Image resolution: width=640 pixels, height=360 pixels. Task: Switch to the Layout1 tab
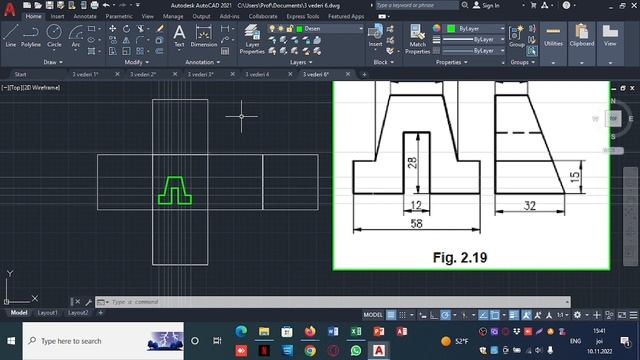pyautogui.click(x=48, y=313)
